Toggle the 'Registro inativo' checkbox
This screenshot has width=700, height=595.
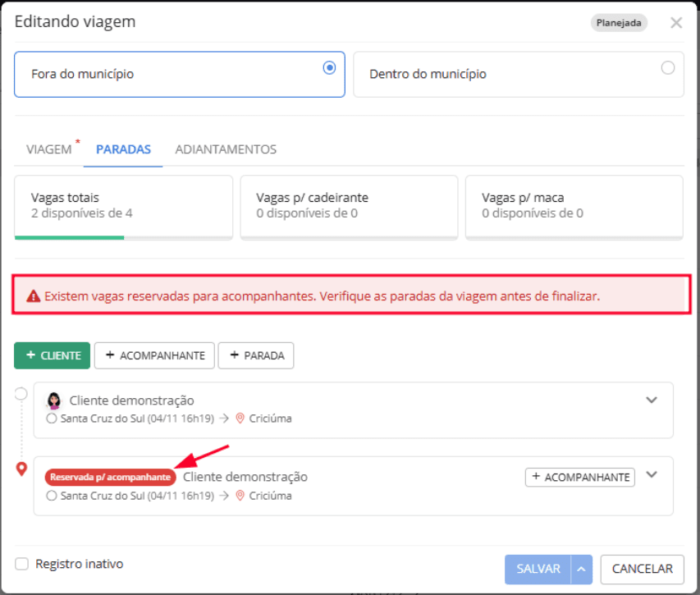[22, 564]
